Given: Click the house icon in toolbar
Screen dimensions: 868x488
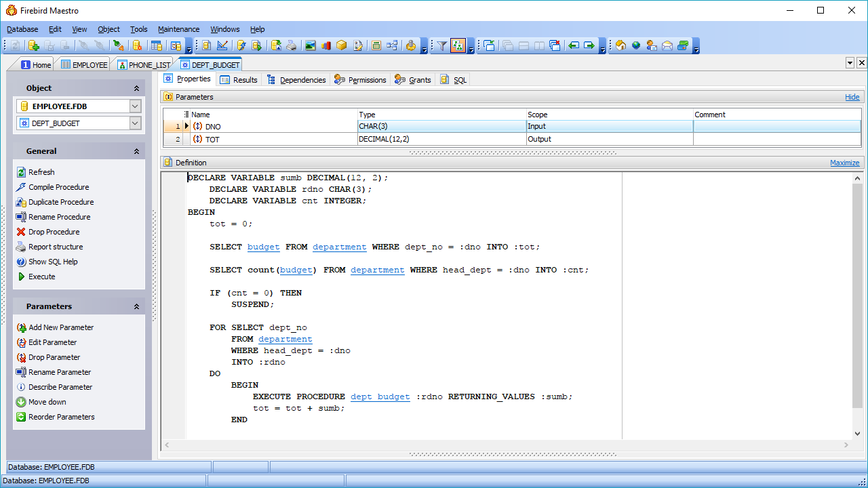Looking at the screenshot, I should point(620,45).
